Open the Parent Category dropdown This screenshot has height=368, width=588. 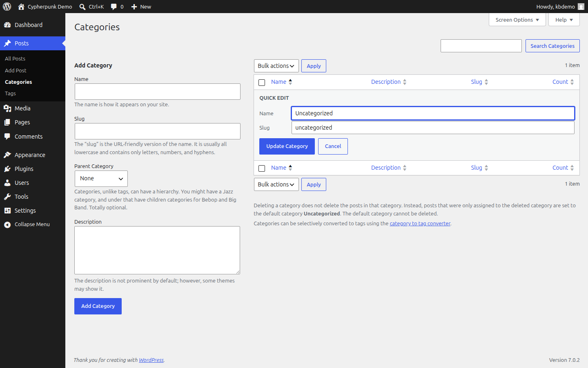pos(101,179)
